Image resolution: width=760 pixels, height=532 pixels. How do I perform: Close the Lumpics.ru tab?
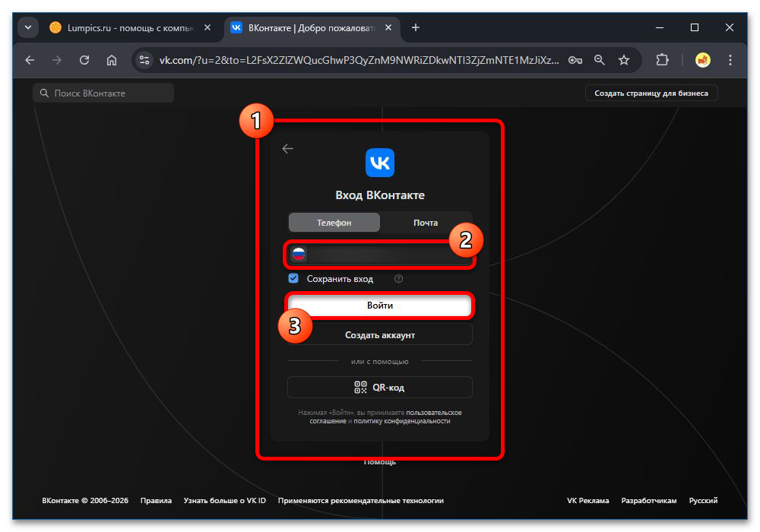click(207, 27)
